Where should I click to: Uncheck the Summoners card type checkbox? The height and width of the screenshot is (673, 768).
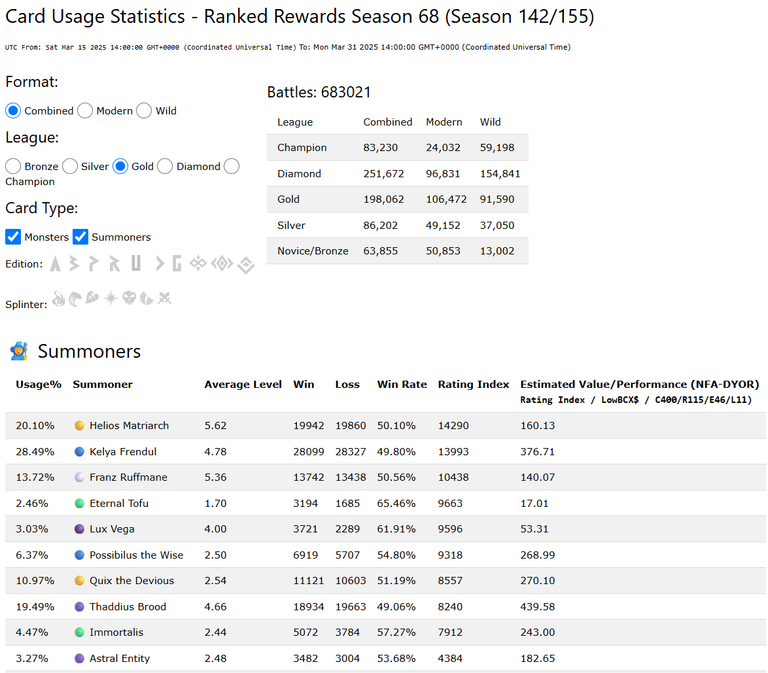tap(80, 237)
